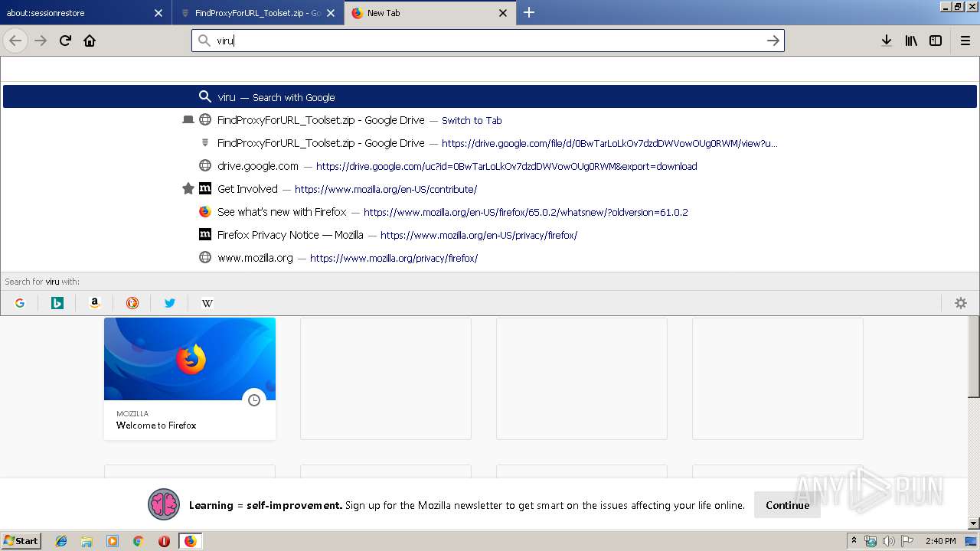This screenshot has width=980, height=551.
Task: Open the Firefox hamburger menu
Action: coord(965,41)
